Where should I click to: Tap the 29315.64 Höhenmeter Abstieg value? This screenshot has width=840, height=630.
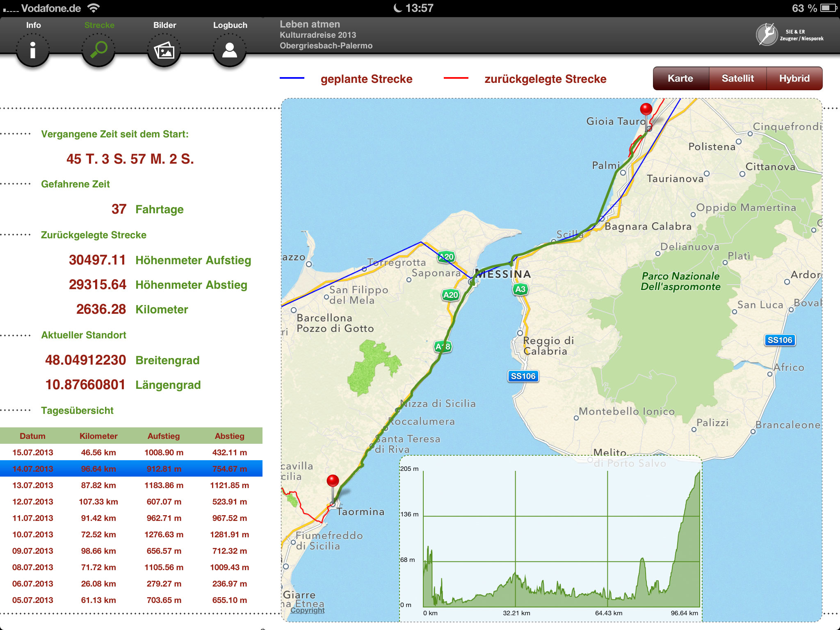point(98,285)
